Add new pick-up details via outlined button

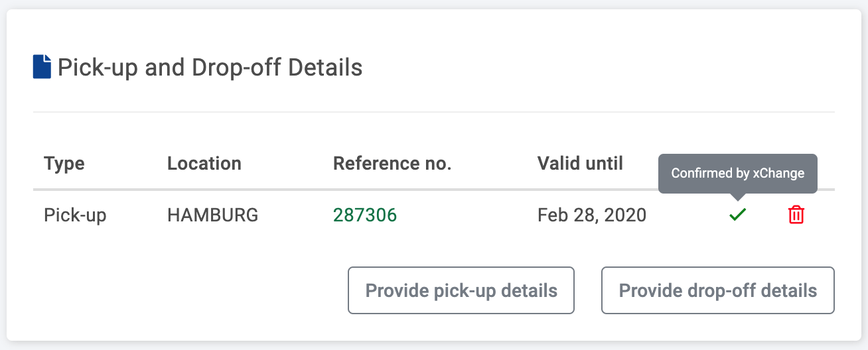pos(461,290)
